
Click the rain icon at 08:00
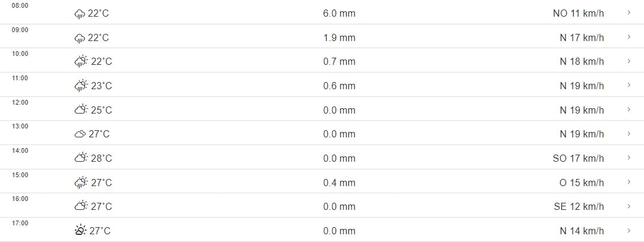tap(80, 14)
